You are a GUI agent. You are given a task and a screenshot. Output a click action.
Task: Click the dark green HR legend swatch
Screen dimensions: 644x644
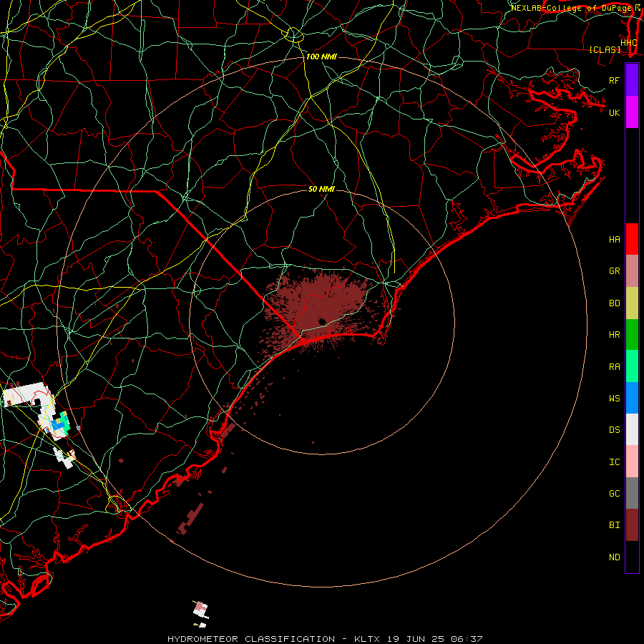[632, 334]
